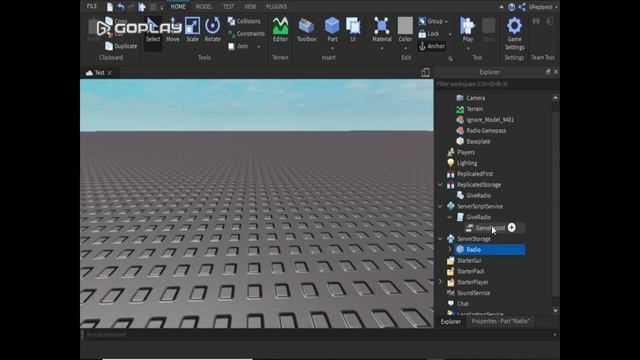Open the Group dropdown arrow
Image resolution: width=640 pixels, height=360 pixels.
[447, 22]
